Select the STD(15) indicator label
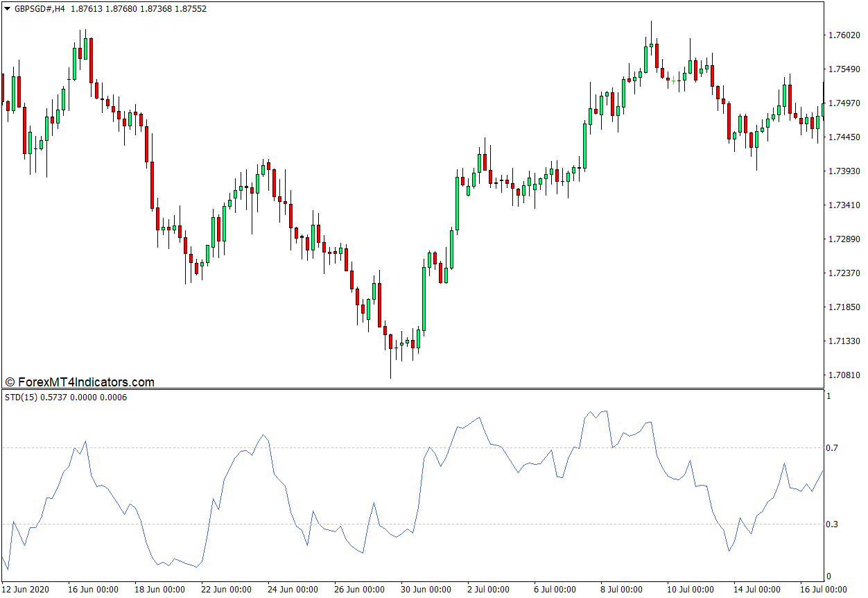This screenshot has width=868, height=598. pyautogui.click(x=21, y=398)
